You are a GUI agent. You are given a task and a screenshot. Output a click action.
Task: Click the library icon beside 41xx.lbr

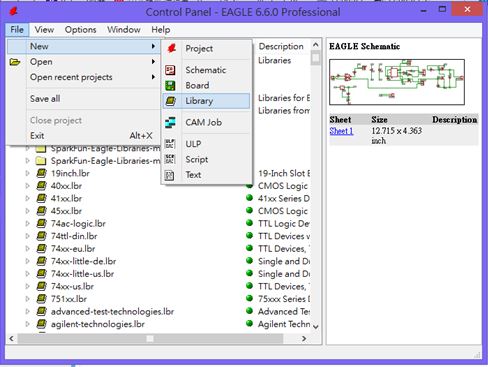coord(41,198)
